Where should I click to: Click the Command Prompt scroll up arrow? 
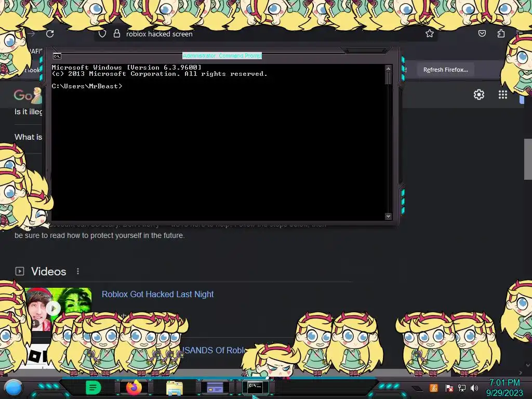(389, 69)
